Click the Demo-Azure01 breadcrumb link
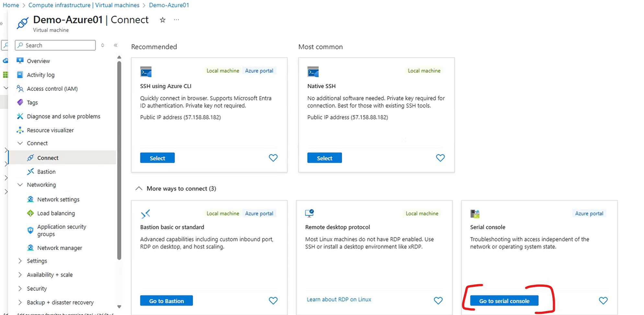This screenshot has width=644, height=315. tap(169, 5)
